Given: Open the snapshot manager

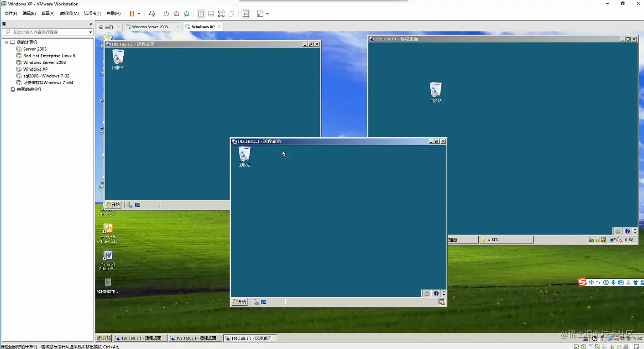Looking at the screenshot, I should (186, 14).
